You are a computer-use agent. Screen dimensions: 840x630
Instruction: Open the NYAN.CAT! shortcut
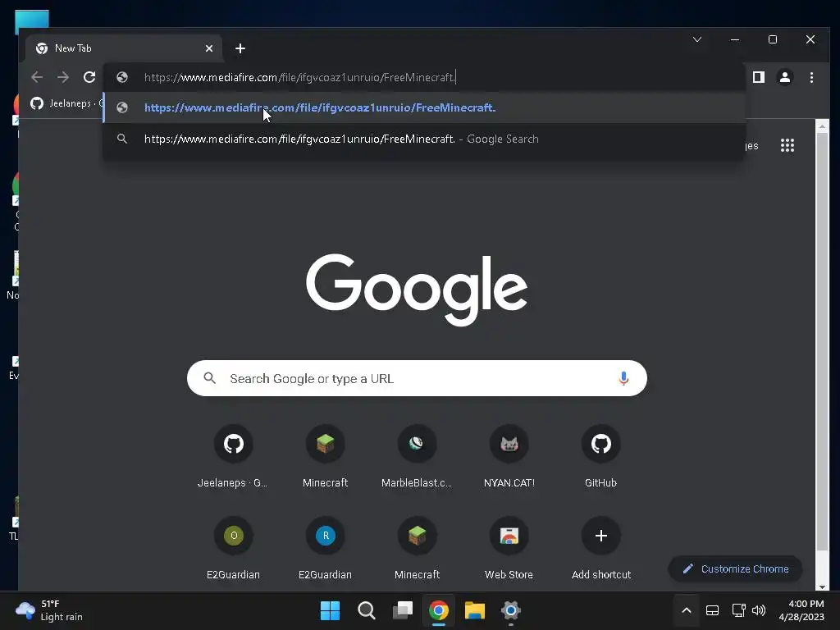tap(509, 457)
